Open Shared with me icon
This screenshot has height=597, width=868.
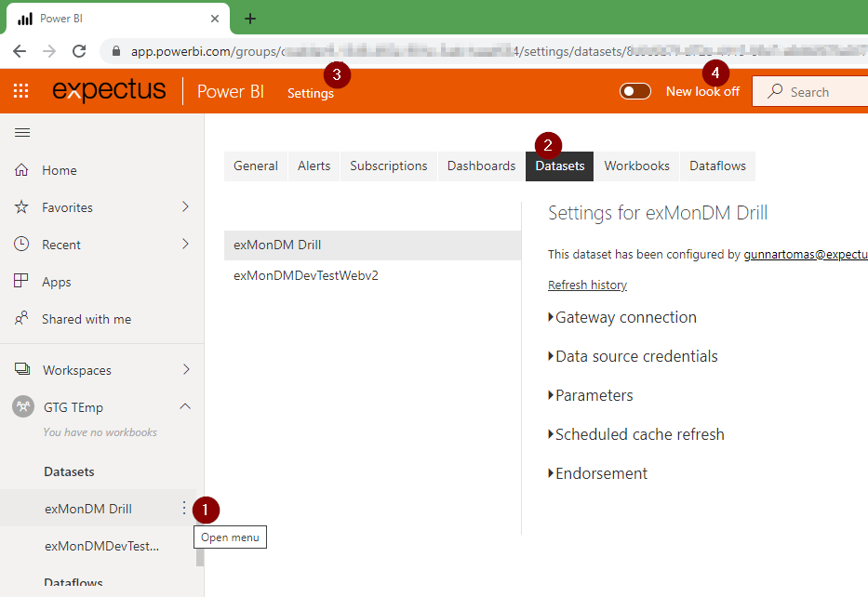21,318
